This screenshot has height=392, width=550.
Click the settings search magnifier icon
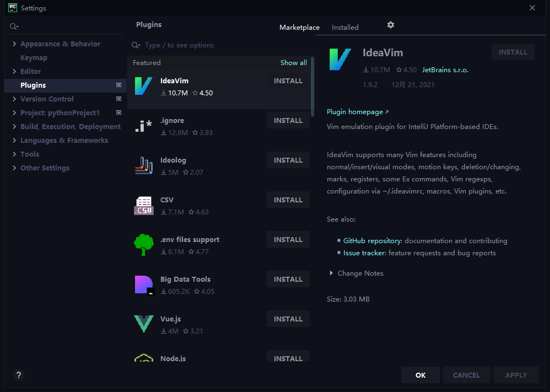(x=14, y=26)
